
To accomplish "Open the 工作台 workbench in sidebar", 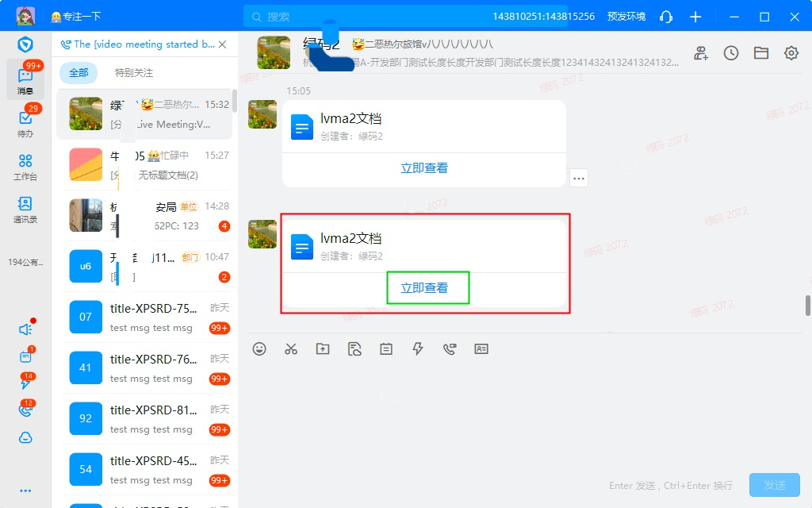I will pos(25,167).
